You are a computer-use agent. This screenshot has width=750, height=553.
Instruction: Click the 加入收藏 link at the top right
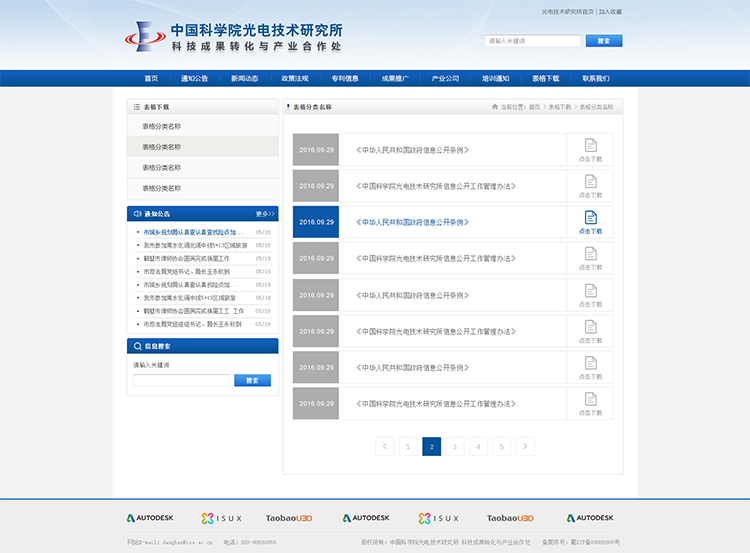[610, 12]
